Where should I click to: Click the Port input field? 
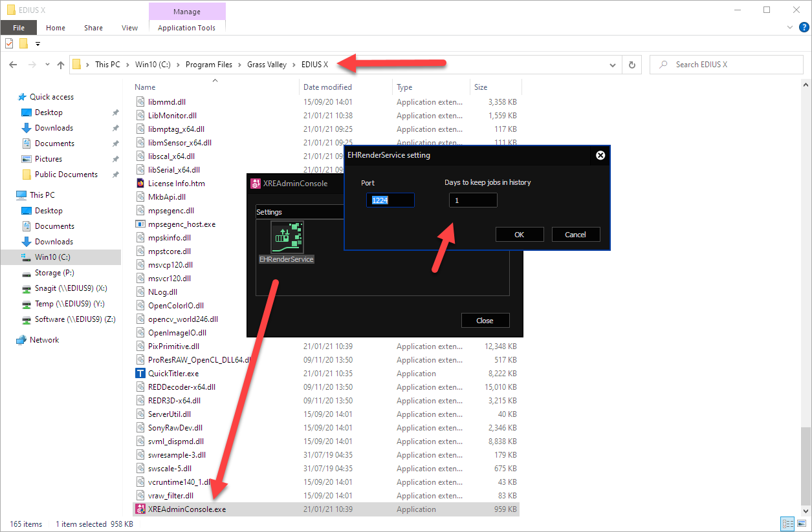point(390,200)
